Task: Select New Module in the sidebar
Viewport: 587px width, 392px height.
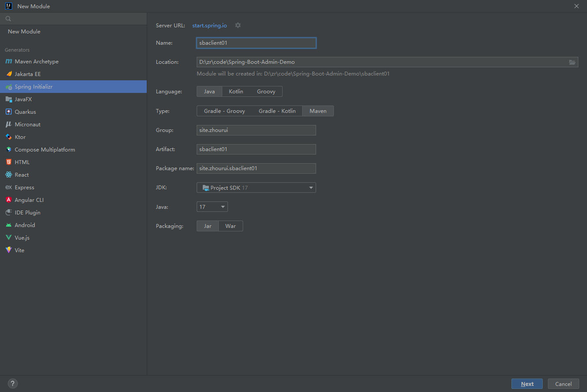Action: coord(73,31)
